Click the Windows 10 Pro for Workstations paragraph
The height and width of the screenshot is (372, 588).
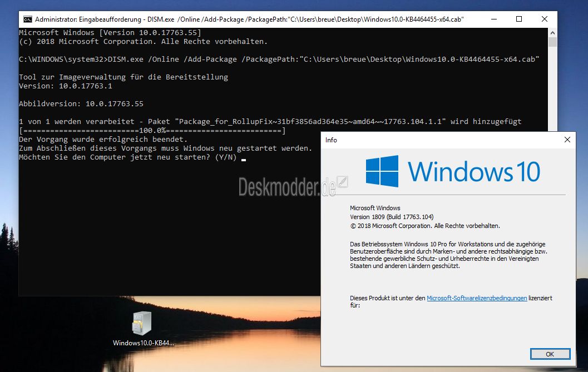click(448, 255)
